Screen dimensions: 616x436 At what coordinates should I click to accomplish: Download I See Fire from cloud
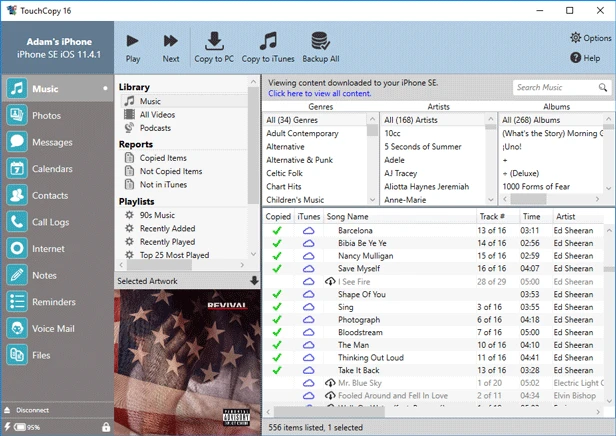(330, 281)
